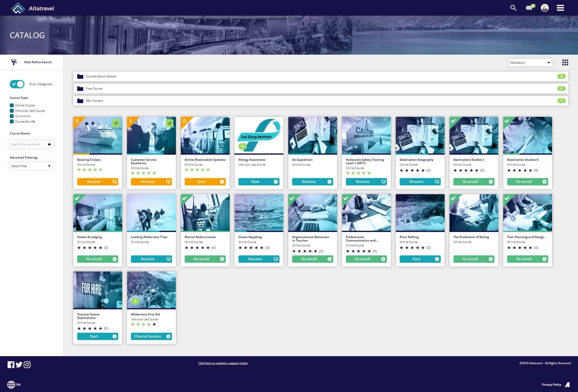Click the refine search funnel icon
The height and width of the screenshot is (392, 578).
tap(14, 62)
